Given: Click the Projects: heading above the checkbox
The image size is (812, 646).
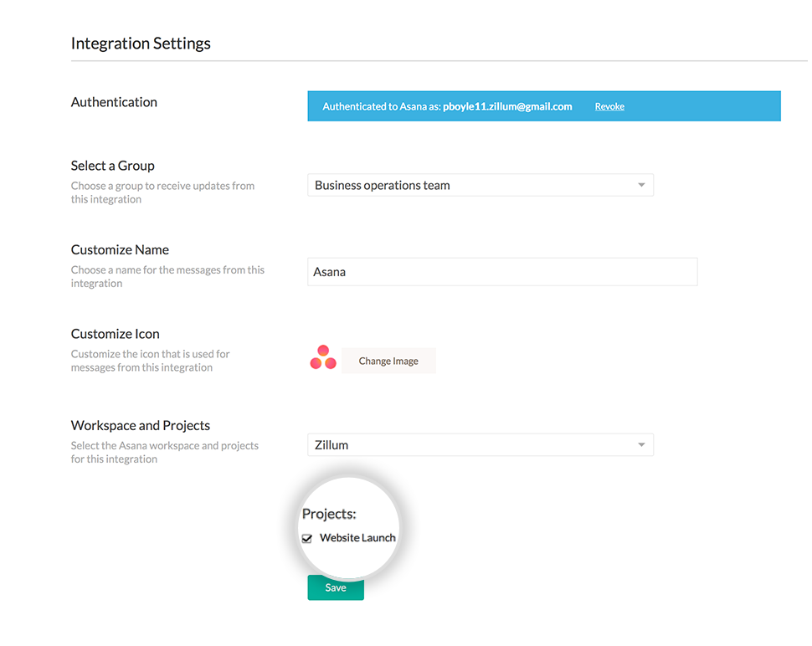Looking at the screenshot, I should coord(329,514).
